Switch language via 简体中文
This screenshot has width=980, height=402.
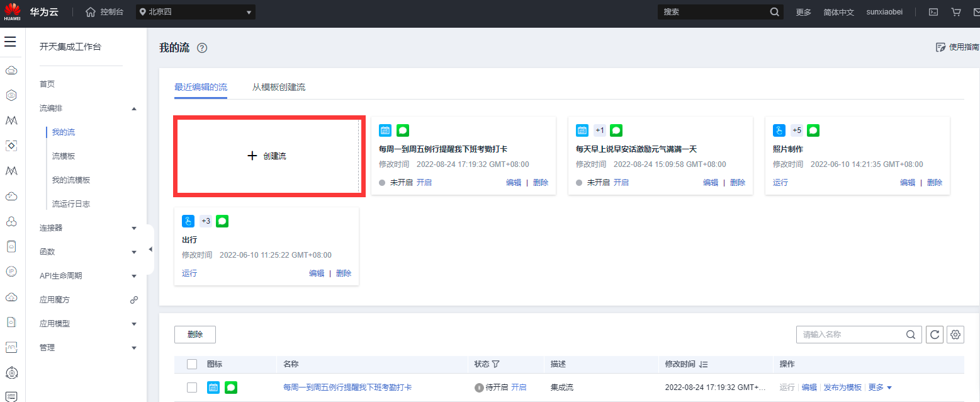[839, 12]
